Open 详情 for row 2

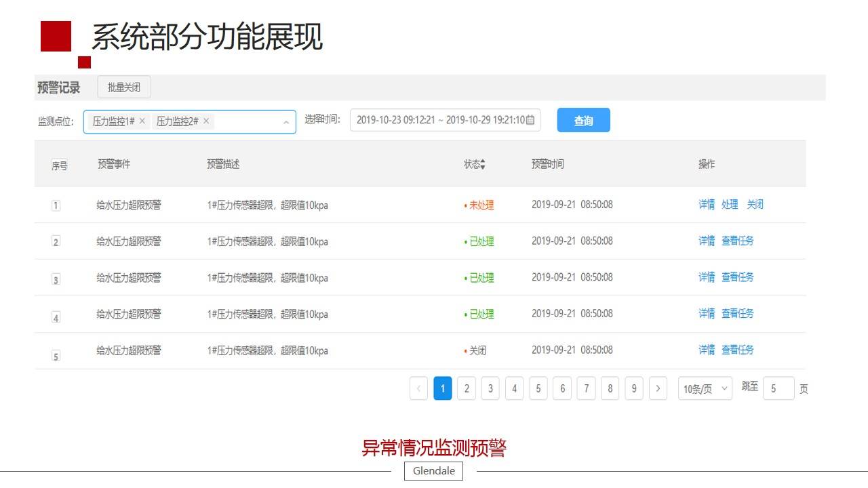707,241
